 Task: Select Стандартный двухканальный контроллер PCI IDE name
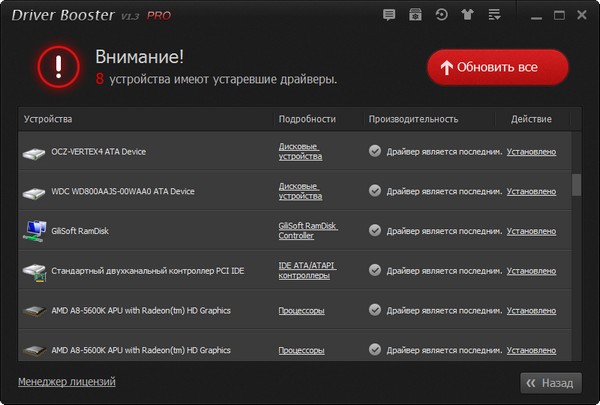coord(148,271)
